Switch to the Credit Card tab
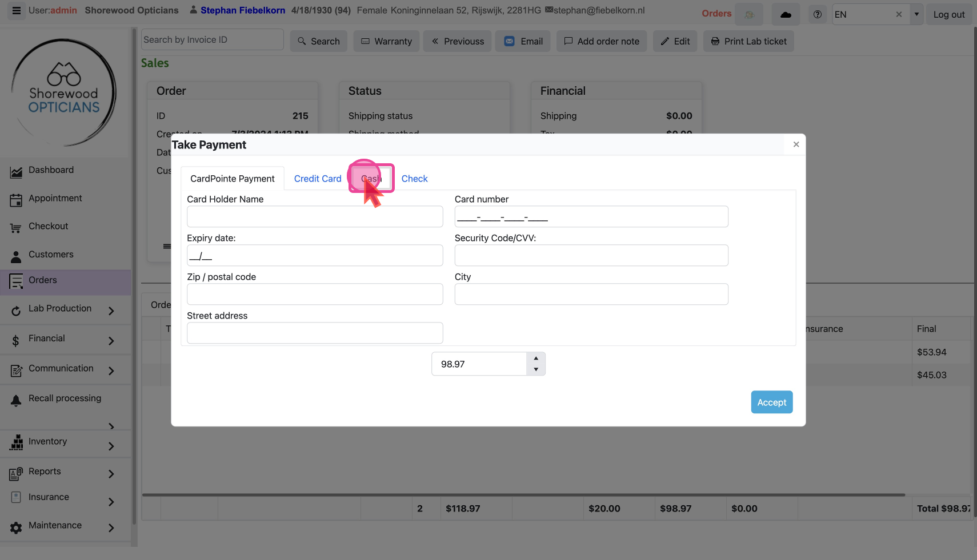This screenshot has height=560, width=977. tap(318, 179)
